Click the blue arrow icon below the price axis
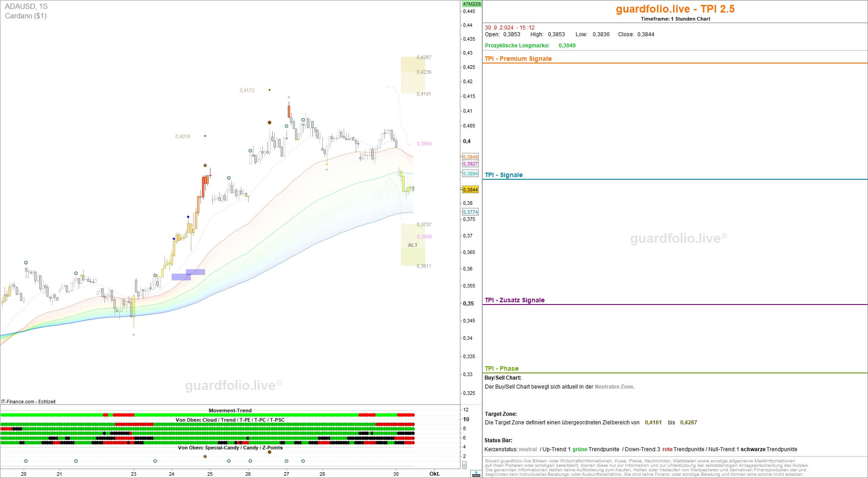 (x=476, y=474)
